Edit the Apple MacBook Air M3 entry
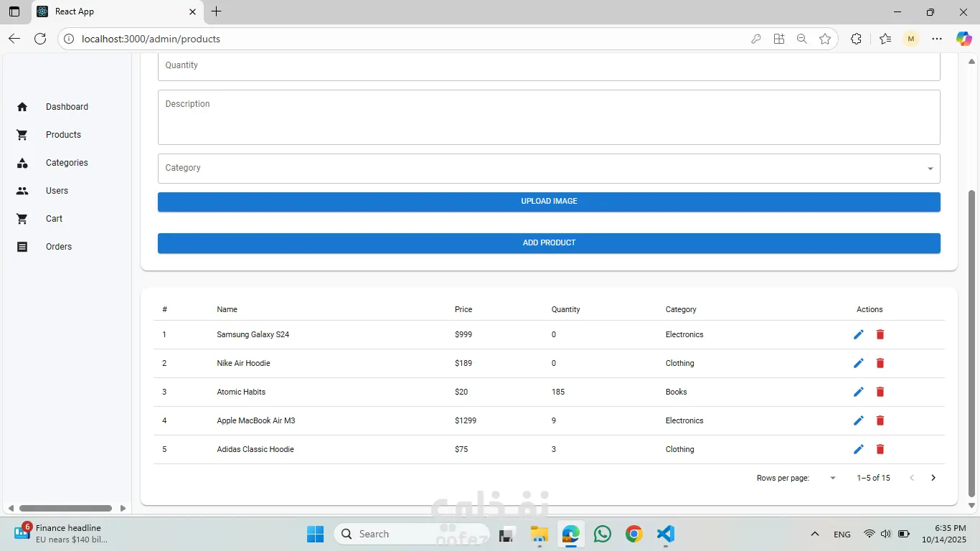This screenshot has height=551, width=980. point(859,420)
